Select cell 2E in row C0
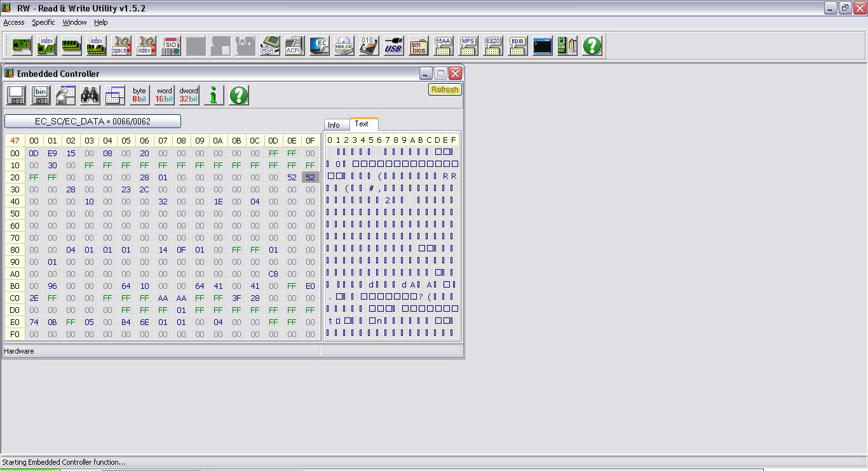Viewport: 868px width, 471px height. pyautogui.click(x=34, y=298)
